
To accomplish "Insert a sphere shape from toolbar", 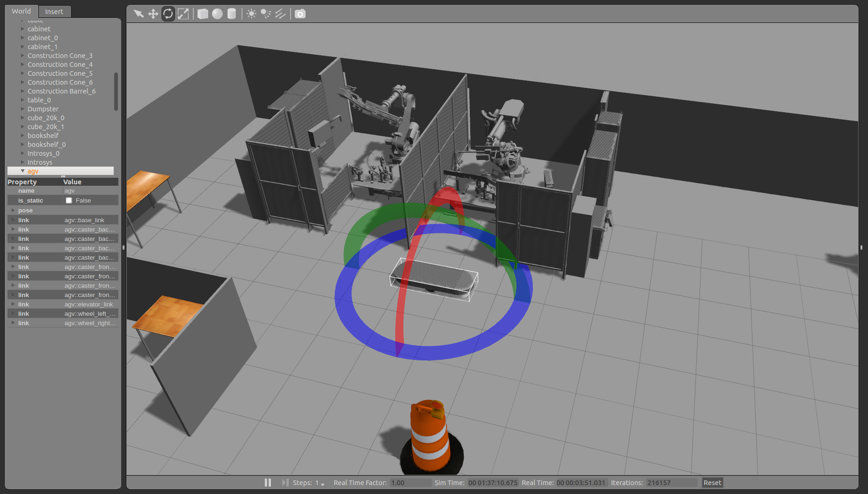I will tap(217, 14).
